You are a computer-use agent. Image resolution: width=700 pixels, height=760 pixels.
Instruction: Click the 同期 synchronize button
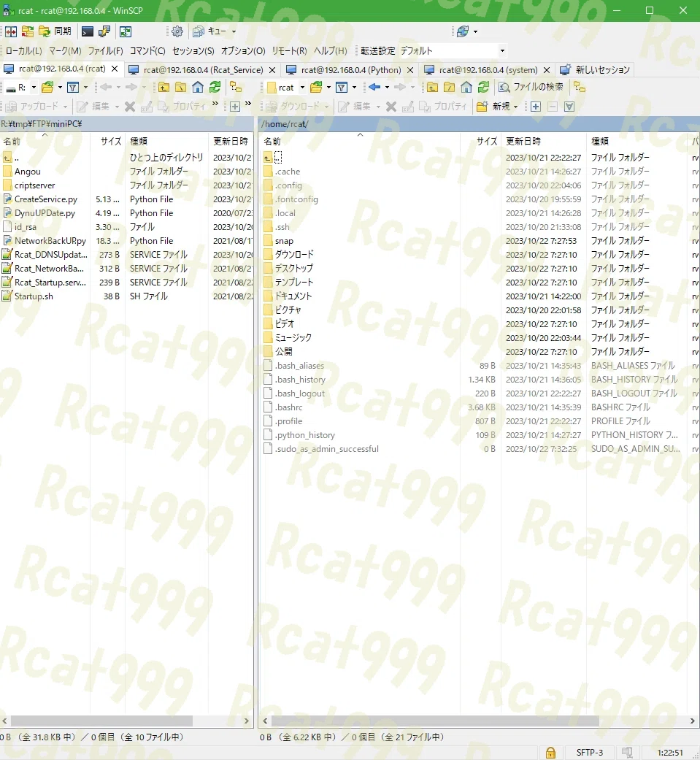[x=55, y=31]
